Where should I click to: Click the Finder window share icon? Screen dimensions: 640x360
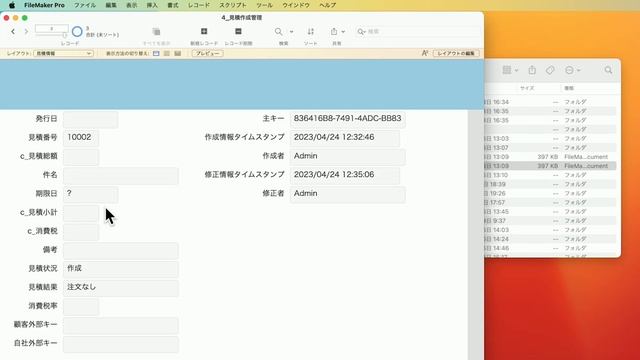(532, 70)
